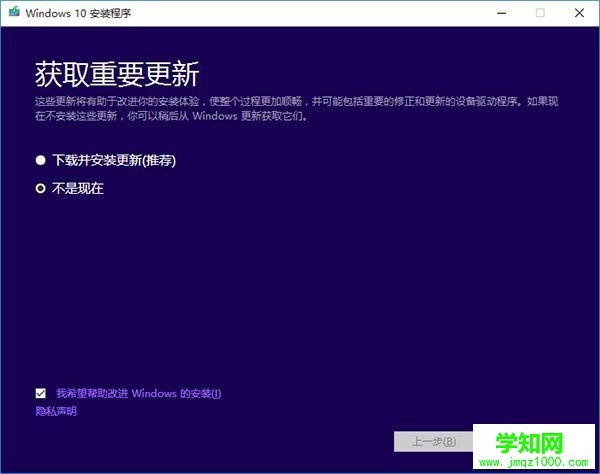
Task: Uncheck "我希望帮助改进 Windows 的安装" checkbox
Action: click(41, 393)
